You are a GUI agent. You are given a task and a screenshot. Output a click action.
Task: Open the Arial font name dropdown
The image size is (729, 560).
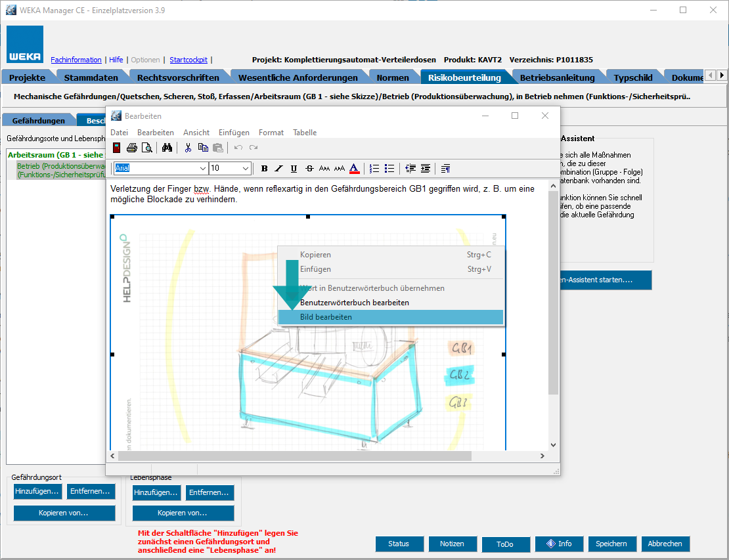pos(203,169)
